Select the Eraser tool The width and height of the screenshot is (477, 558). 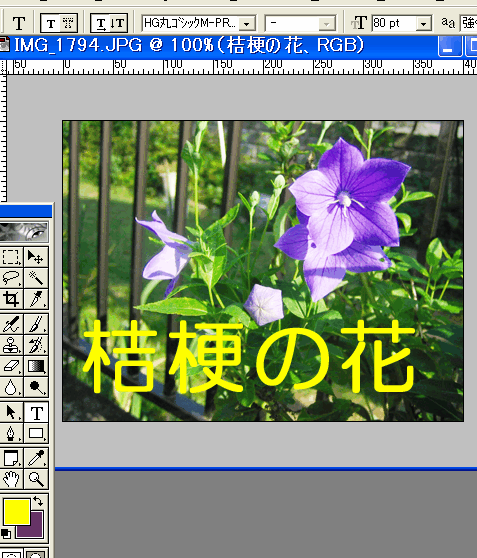pos(11,366)
